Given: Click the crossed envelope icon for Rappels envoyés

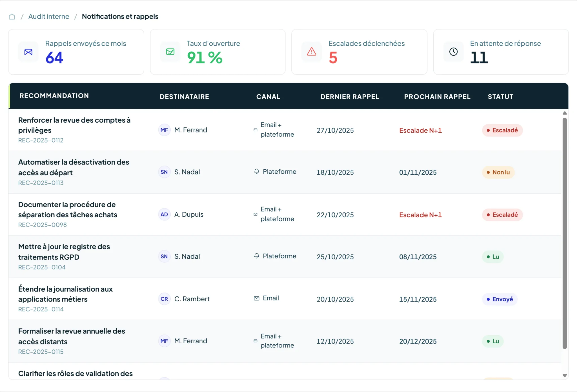Looking at the screenshot, I should [x=28, y=52].
